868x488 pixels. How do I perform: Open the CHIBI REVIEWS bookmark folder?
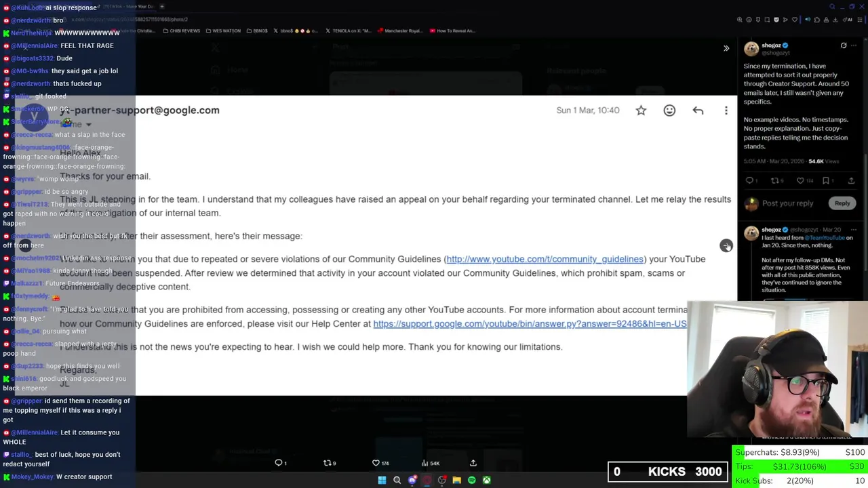[x=182, y=30]
